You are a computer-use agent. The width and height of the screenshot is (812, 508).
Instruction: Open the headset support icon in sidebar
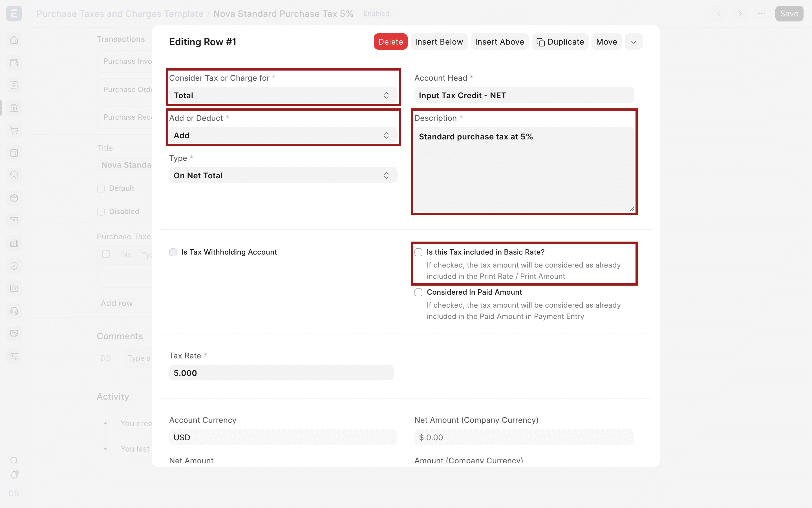[x=14, y=311]
